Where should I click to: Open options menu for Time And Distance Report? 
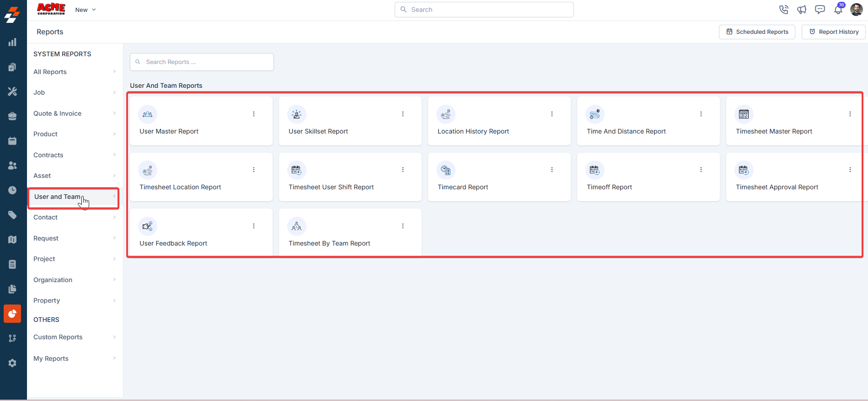(701, 114)
